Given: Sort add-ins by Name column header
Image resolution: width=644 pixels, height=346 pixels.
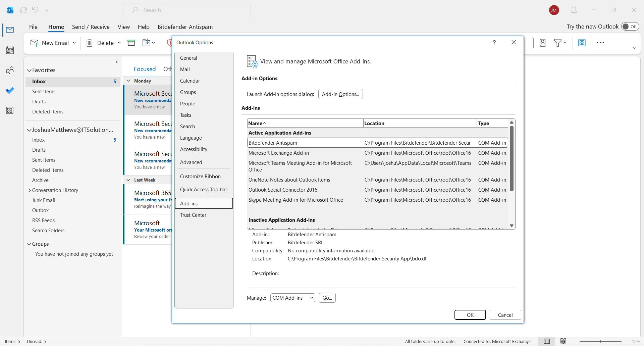Looking at the screenshot, I should pyautogui.click(x=305, y=123).
